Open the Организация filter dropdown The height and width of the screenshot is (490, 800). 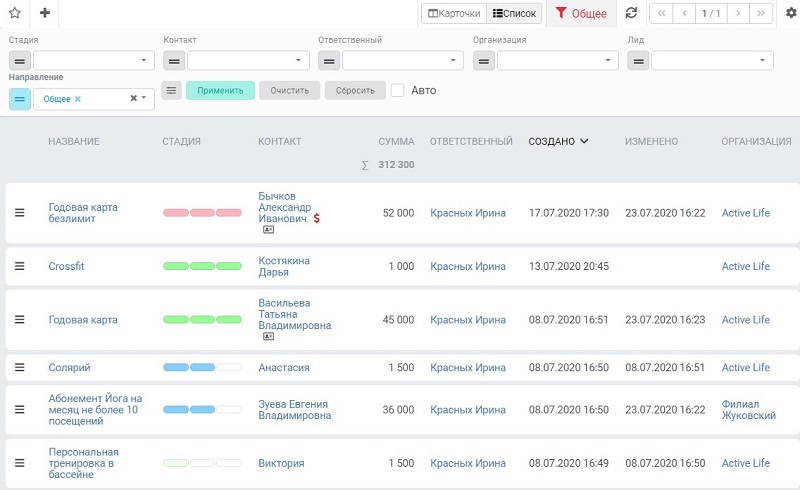[558, 61]
